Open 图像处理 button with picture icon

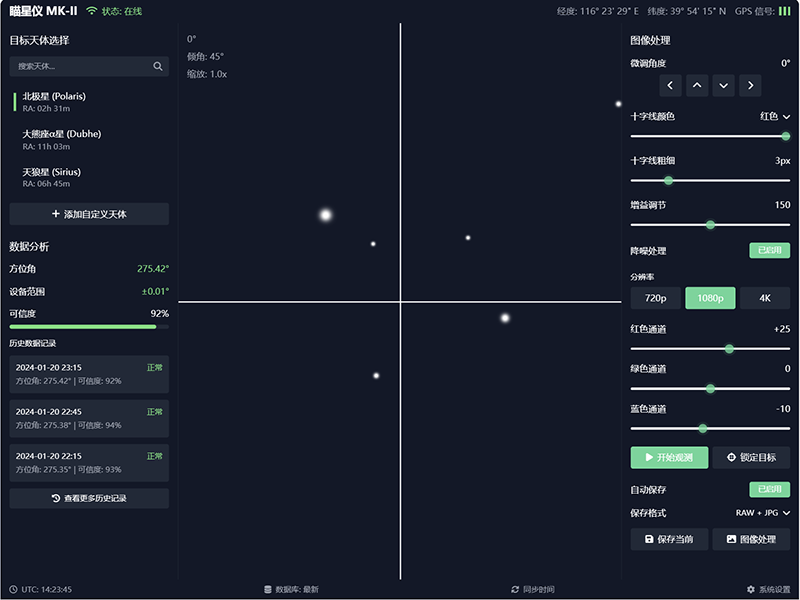pos(751,539)
